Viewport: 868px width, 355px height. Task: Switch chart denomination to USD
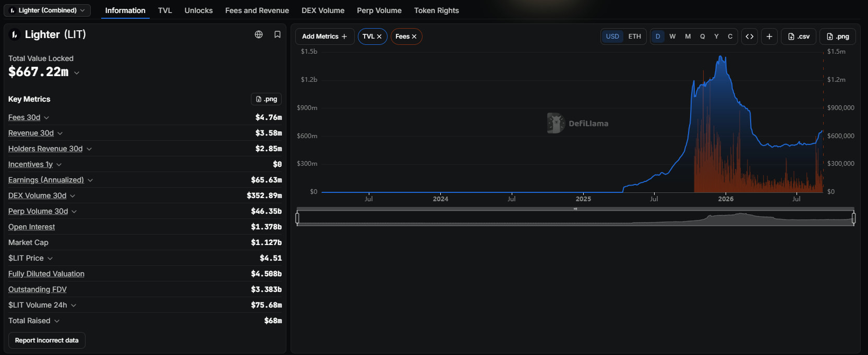point(612,36)
